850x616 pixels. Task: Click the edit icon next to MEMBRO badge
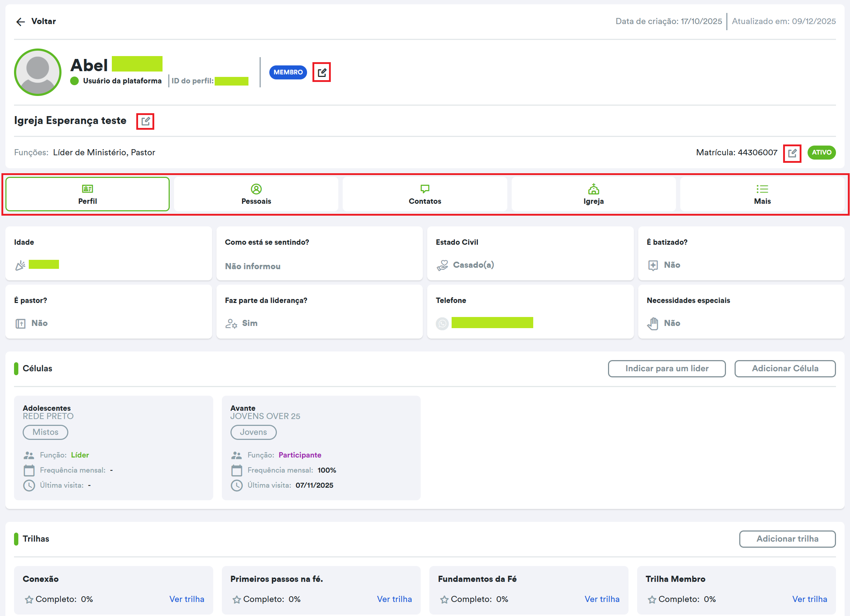pyautogui.click(x=321, y=72)
